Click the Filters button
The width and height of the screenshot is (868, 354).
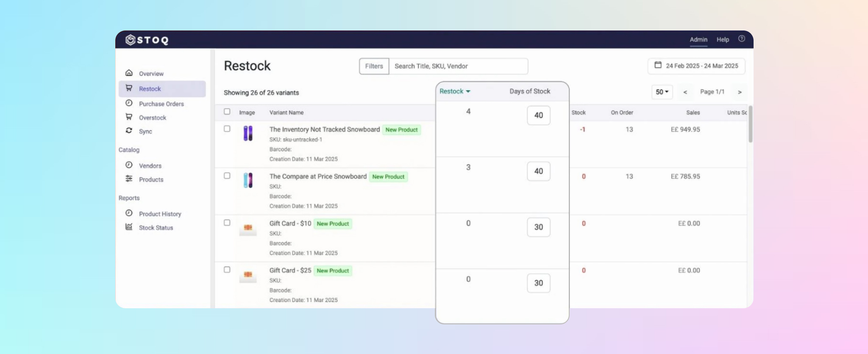[x=374, y=66]
